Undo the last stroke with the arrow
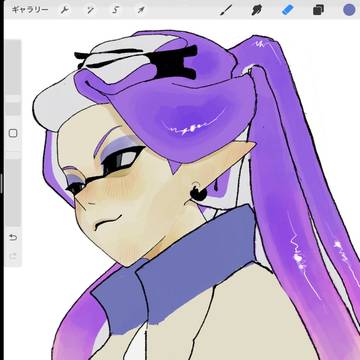The image size is (360, 360). point(13,237)
